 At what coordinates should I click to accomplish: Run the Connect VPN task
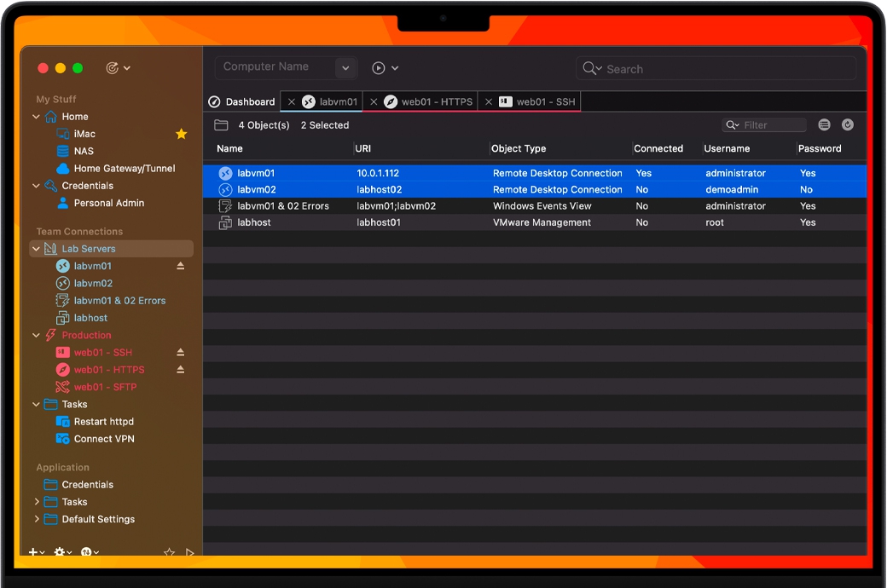point(95,439)
